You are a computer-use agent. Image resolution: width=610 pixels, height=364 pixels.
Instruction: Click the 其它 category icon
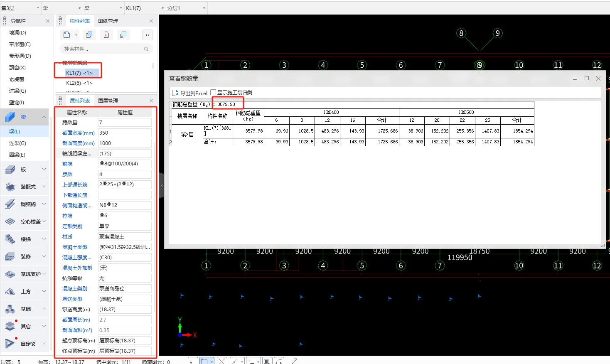(x=10, y=327)
